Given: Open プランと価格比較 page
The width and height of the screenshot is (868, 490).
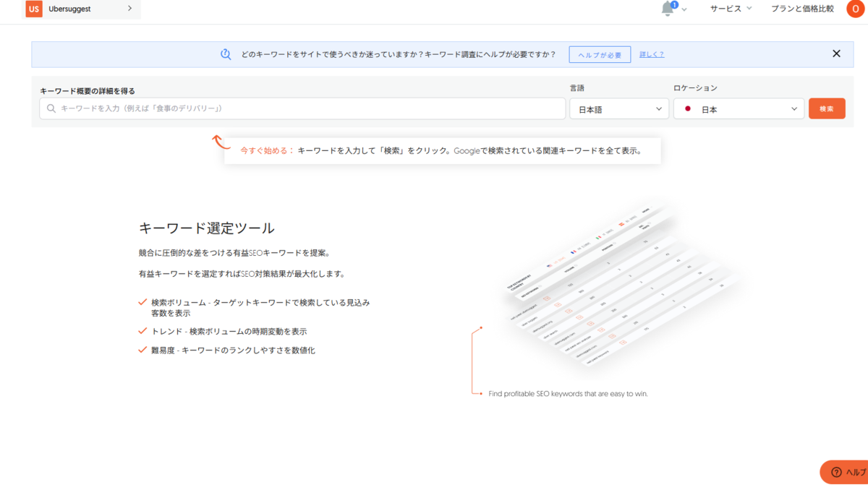Looking at the screenshot, I should 802,9.
